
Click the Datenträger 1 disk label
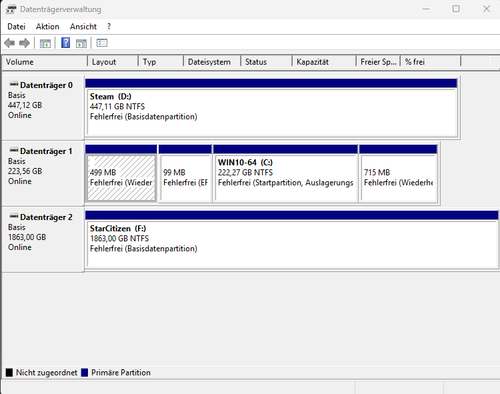[46, 151]
